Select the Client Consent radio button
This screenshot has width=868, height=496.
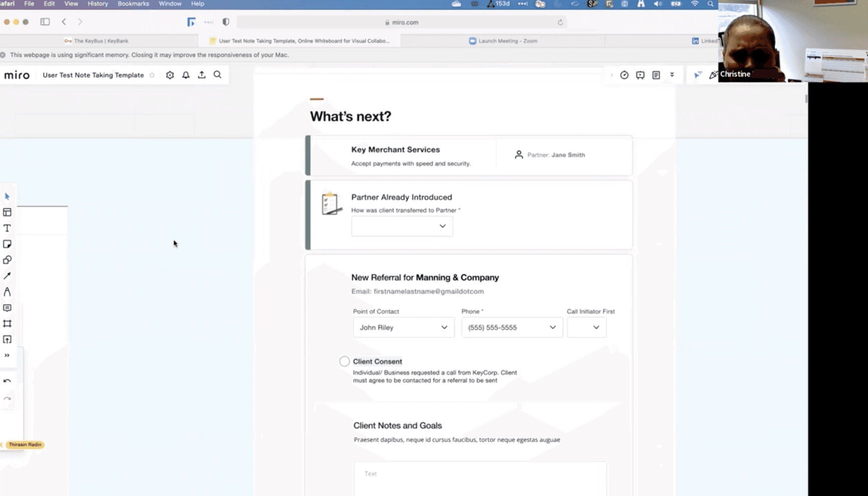[344, 361]
